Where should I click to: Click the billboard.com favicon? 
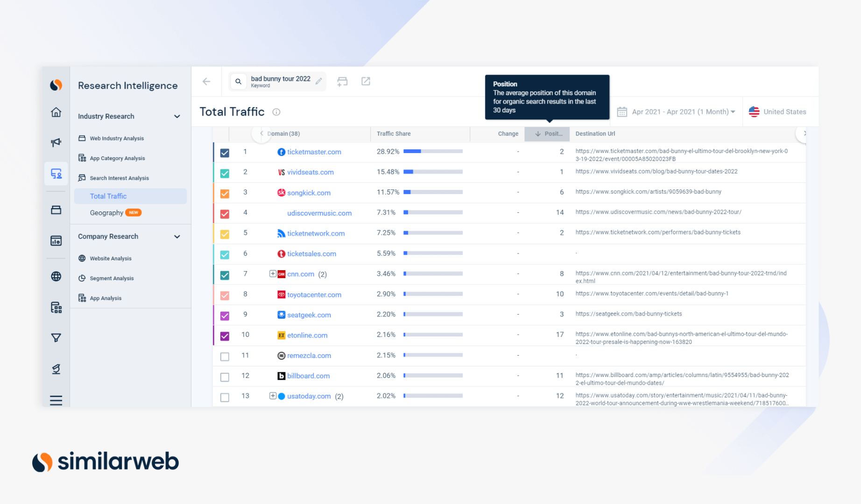tap(282, 376)
